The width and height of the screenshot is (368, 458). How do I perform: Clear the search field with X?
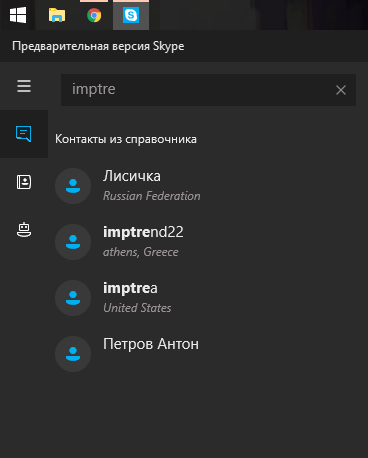(x=341, y=90)
